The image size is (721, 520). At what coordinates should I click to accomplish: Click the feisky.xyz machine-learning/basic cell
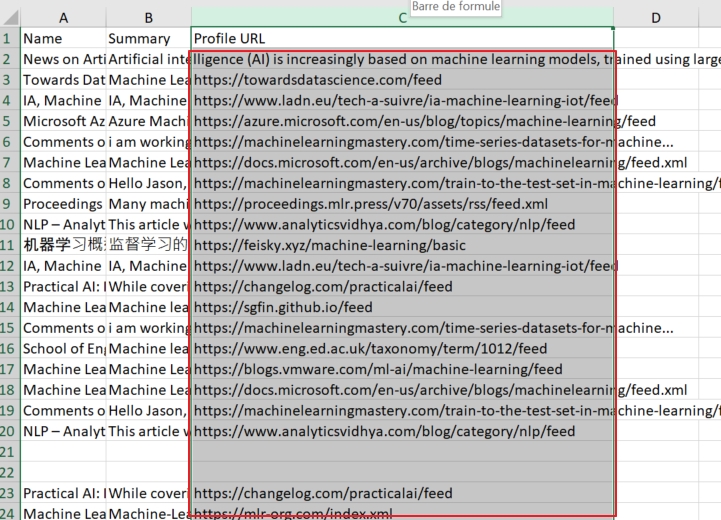[402, 245]
